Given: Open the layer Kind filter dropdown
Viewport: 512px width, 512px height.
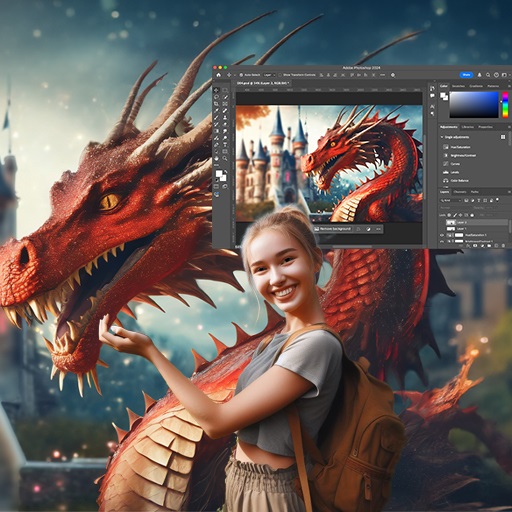Looking at the screenshot, I should pyautogui.click(x=450, y=200).
